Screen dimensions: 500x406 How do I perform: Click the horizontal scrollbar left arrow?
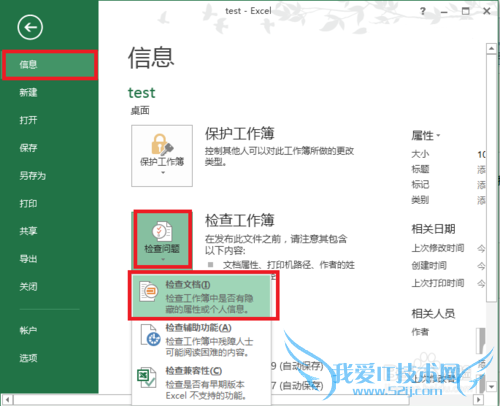[x=7, y=399]
